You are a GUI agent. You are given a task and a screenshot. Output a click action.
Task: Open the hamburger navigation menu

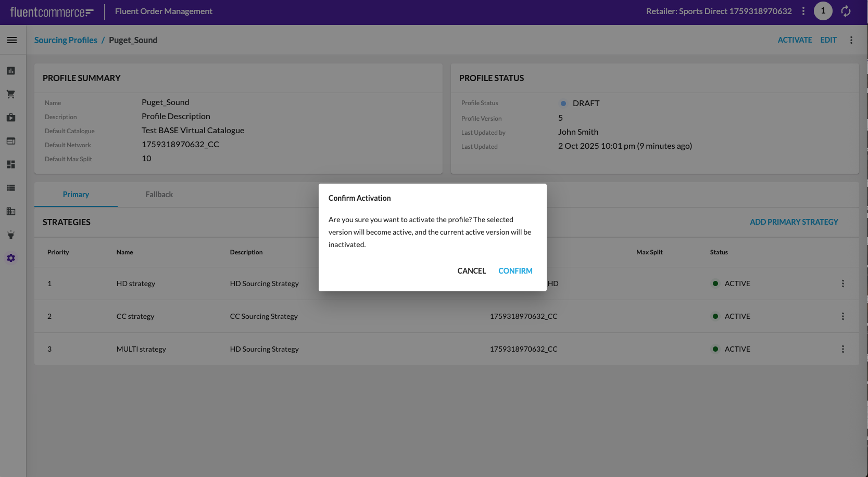pyautogui.click(x=11, y=40)
